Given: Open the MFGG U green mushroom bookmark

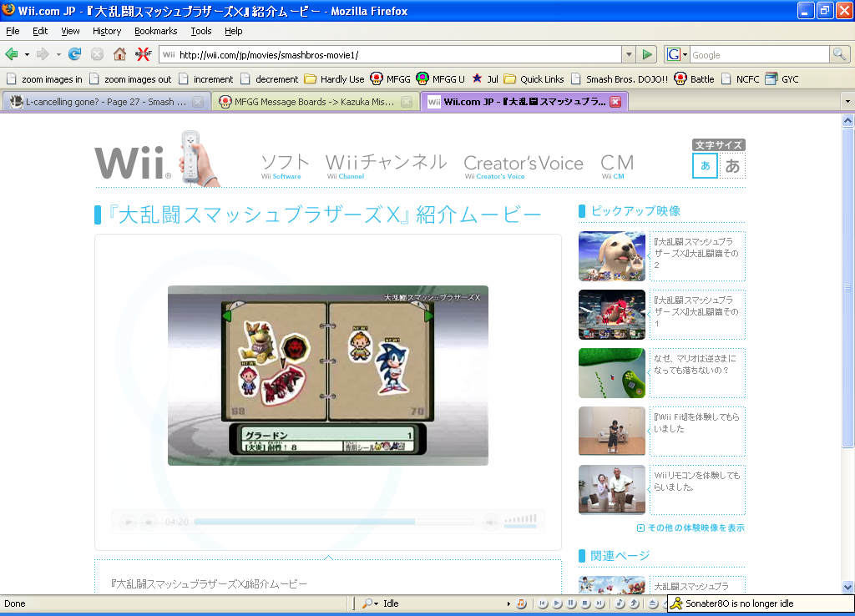Looking at the screenshot, I should (x=440, y=79).
